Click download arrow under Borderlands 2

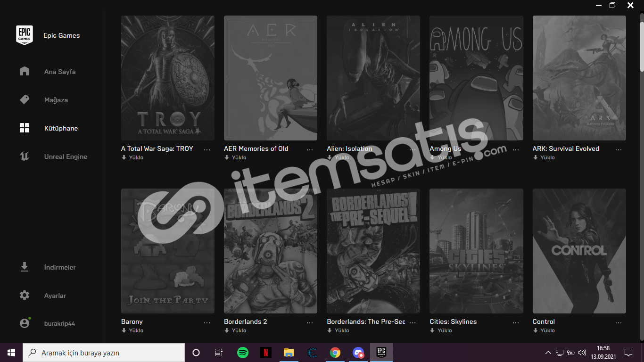coord(226,330)
